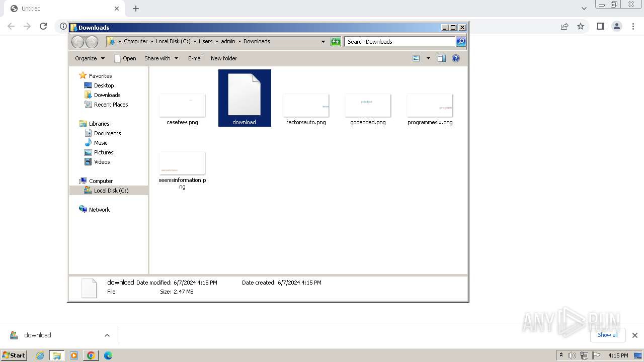Image resolution: width=644 pixels, height=362 pixels.
Task: Click the volume speaker tray icon
Action: pyautogui.click(x=572, y=355)
